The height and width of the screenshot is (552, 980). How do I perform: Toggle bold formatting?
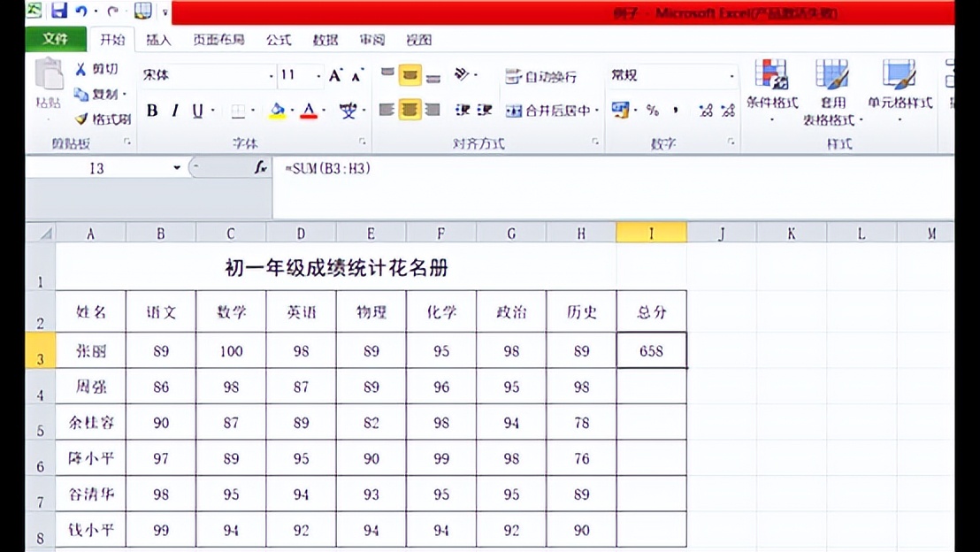(x=152, y=111)
